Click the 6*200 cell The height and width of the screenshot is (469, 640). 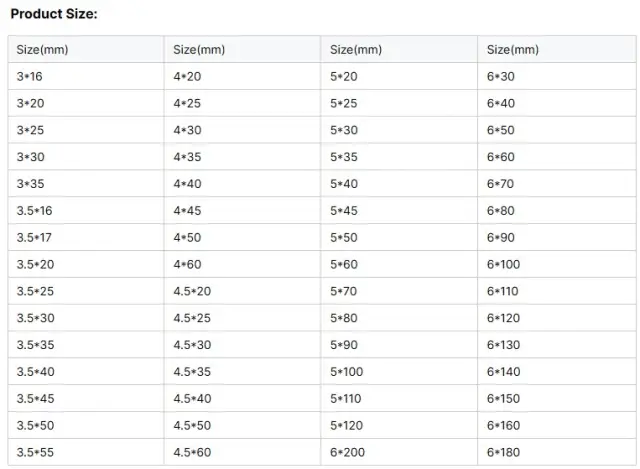pos(399,452)
